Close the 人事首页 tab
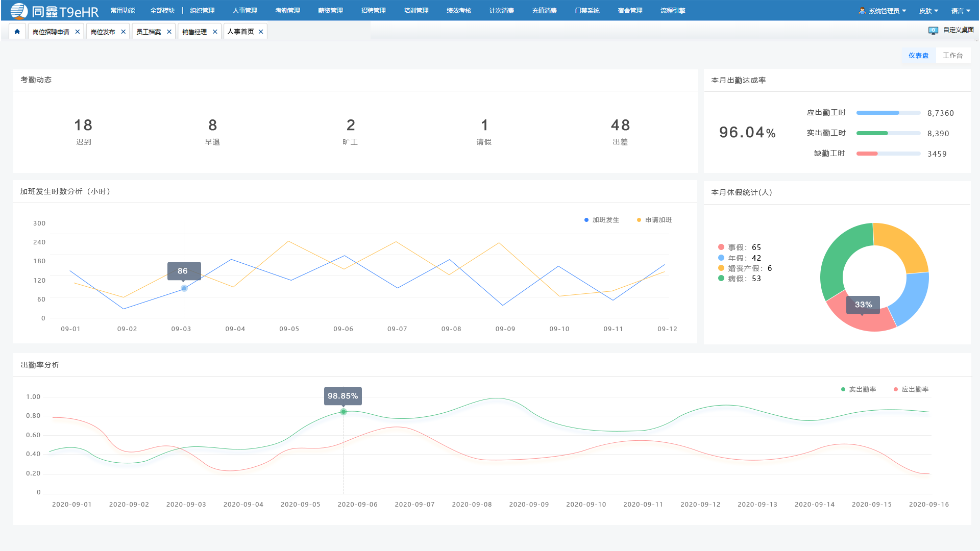This screenshot has width=980, height=551. click(x=261, y=32)
